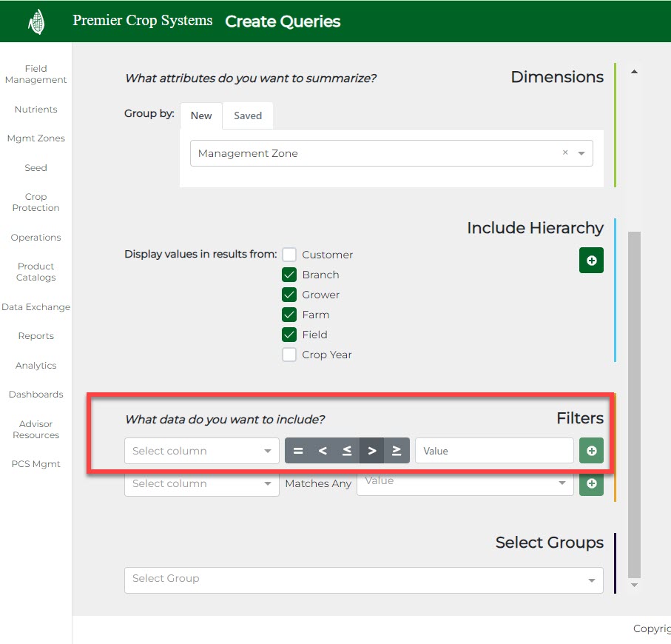The image size is (671, 644).
Task: Switch to the Saved tab
Action: tap(248, 115)
